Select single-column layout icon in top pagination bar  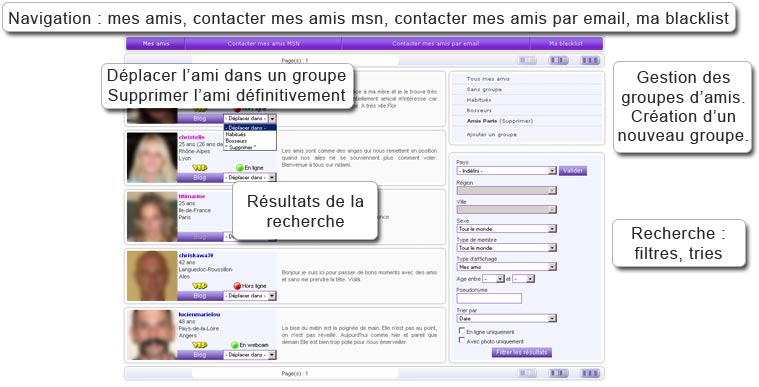tap(527, 61)
